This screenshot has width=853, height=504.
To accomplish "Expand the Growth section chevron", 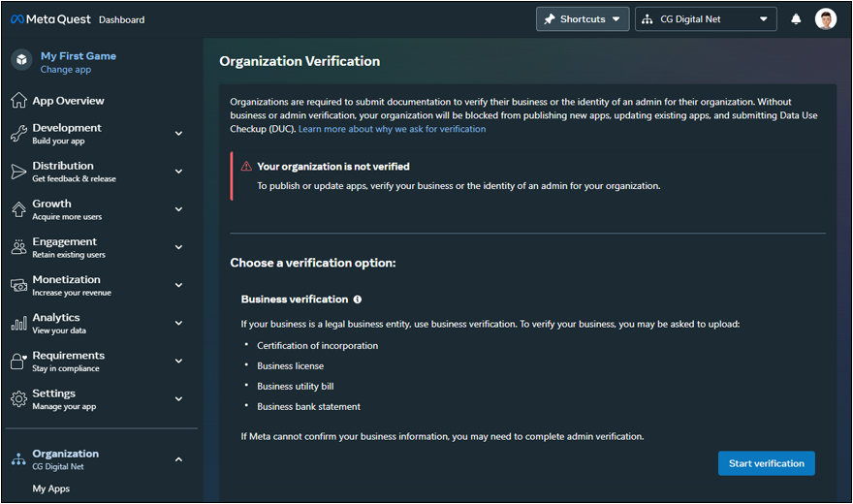I will point(178,209).
